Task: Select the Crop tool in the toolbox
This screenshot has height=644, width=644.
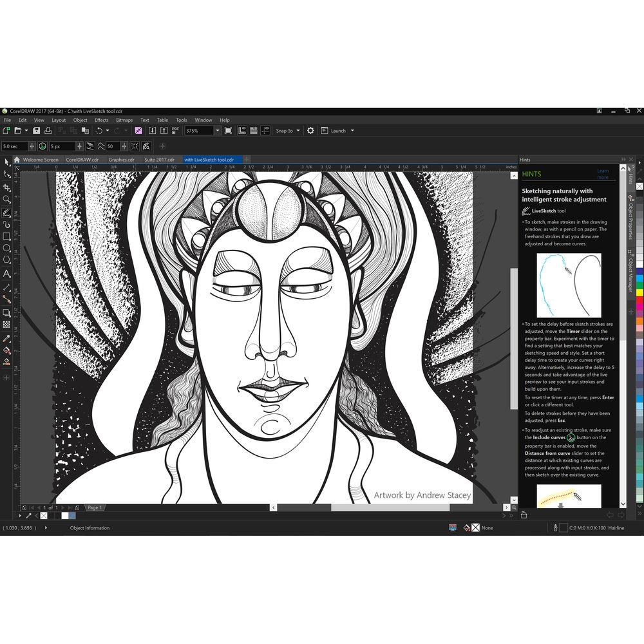Action: [6, 187]
